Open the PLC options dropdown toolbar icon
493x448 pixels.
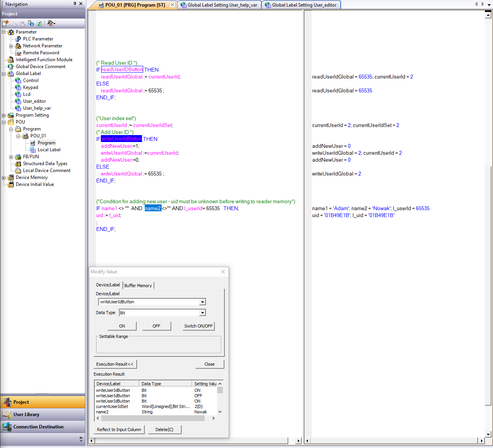(51, 23)
